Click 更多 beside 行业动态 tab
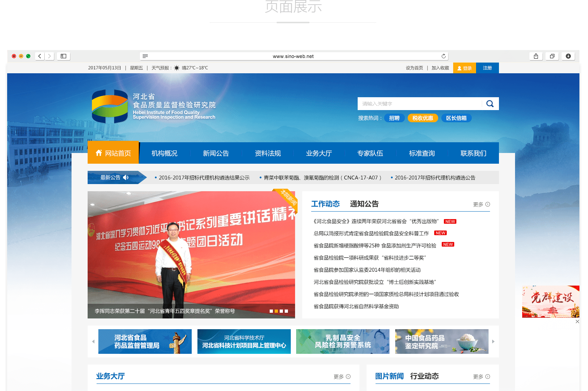The height and width of the screenshot is (391, 588). (x=481, y=377)
